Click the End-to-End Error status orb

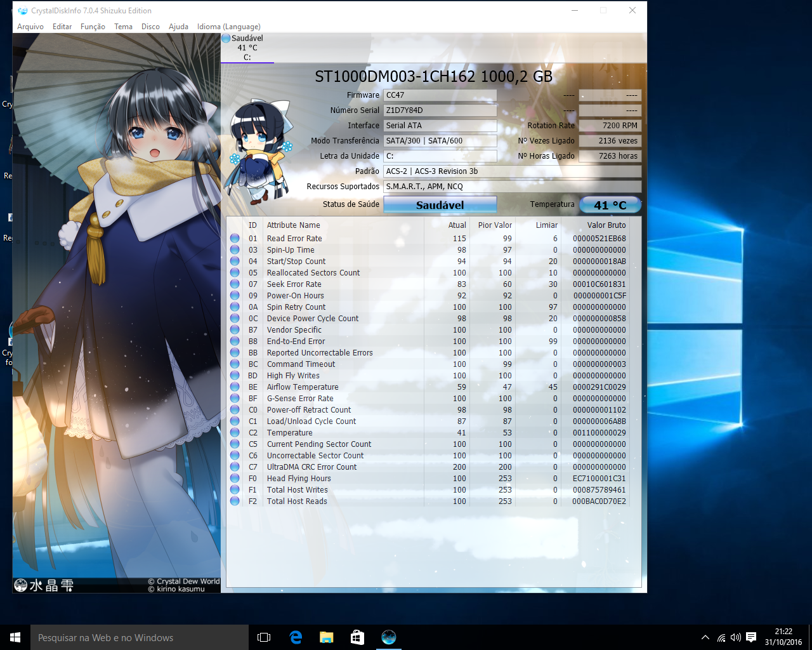pyautogui.click(x=235, y=342)
